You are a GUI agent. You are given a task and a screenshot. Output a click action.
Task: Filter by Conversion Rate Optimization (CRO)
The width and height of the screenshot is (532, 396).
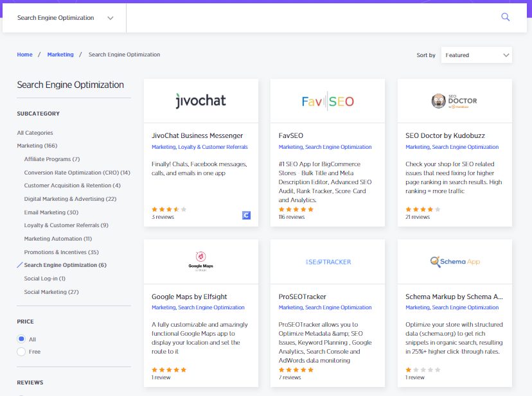[77, 173]
